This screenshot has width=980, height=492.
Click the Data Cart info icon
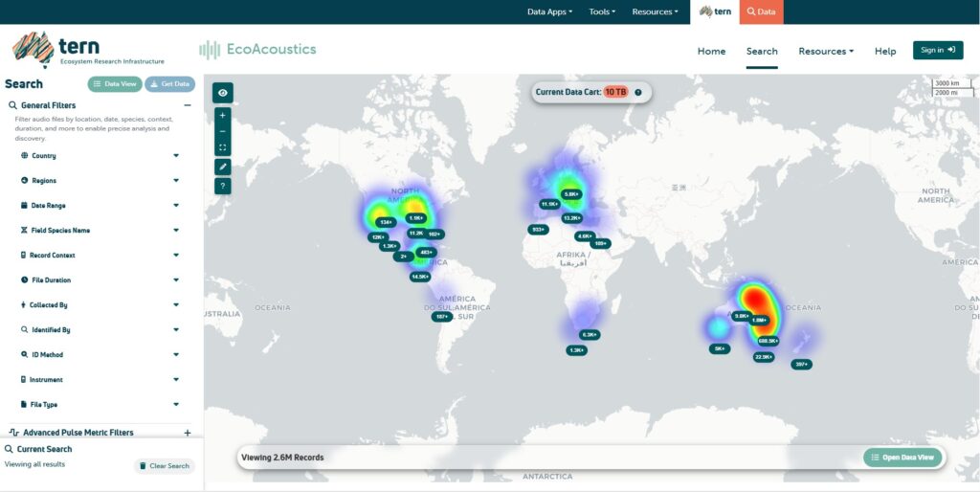click(x=638, y=92)
